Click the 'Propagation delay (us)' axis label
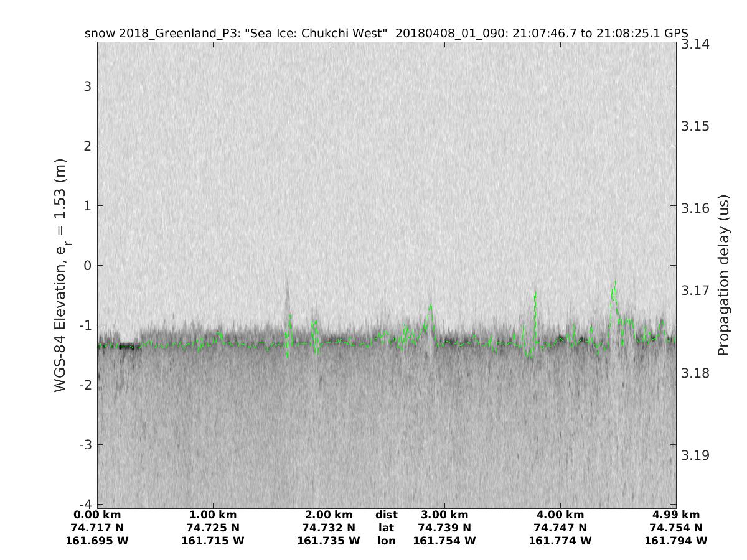The height and width of the screenshot is (560, 747). pyautogui.click(x=723, y=275)
